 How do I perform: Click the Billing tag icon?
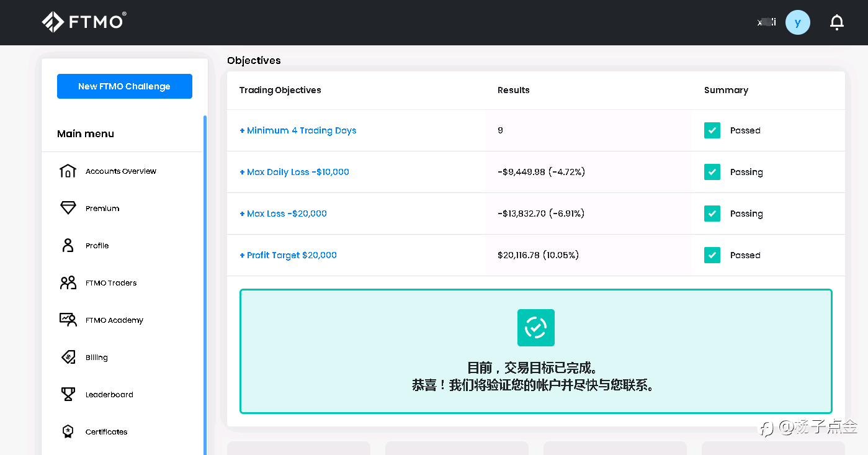click(68, 358)
